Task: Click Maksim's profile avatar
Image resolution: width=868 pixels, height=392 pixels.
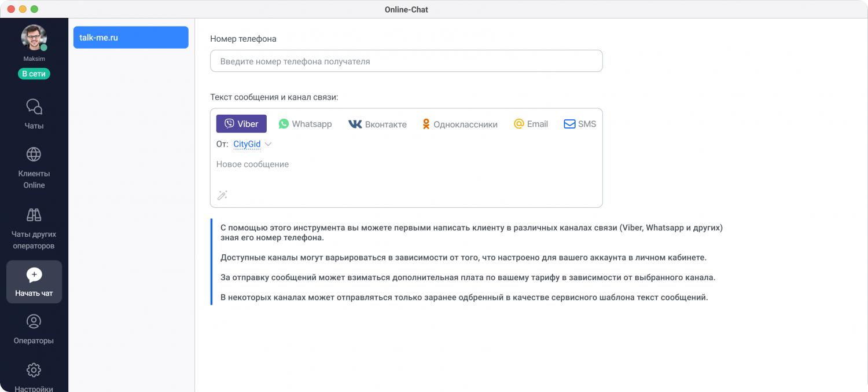Action: point(34,38)
